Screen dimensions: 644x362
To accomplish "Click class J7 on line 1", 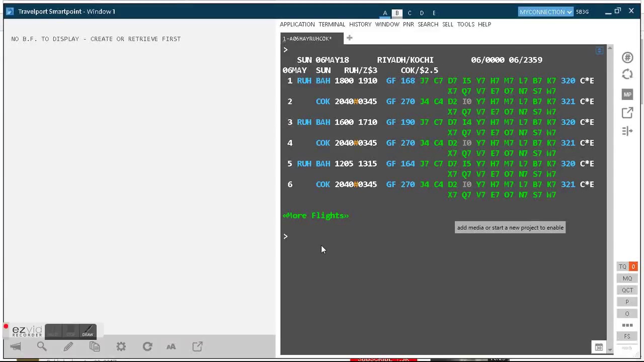I will coord(424,80).
